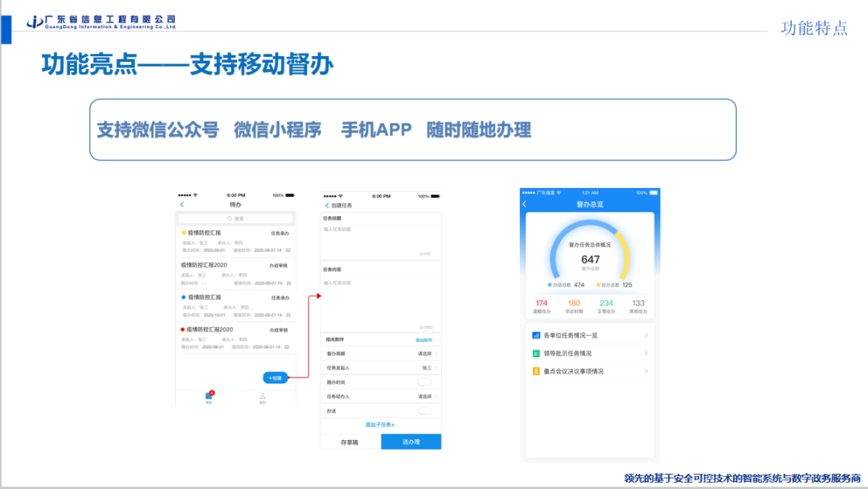Viewport: 868px width, 489px height.
Task: Click the magnifier icon in the 搜索 bar
Action: pyautogui.click(x=230, y=218)
